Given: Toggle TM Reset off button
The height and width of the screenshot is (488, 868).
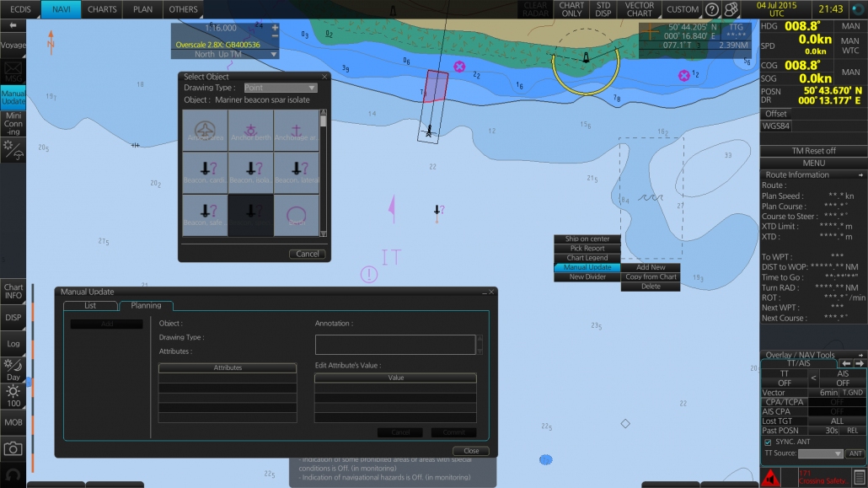Looking at the screenshot, I should coord(813,151).
